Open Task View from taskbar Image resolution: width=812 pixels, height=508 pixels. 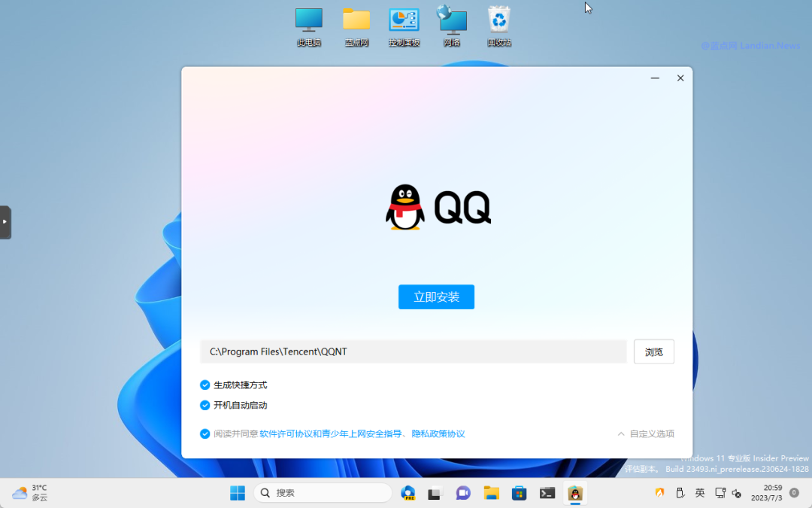tap(435, 493)
